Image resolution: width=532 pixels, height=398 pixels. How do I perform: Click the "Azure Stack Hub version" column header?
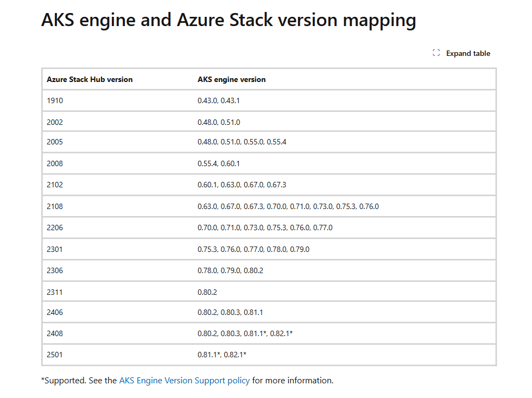click(90, 79)
